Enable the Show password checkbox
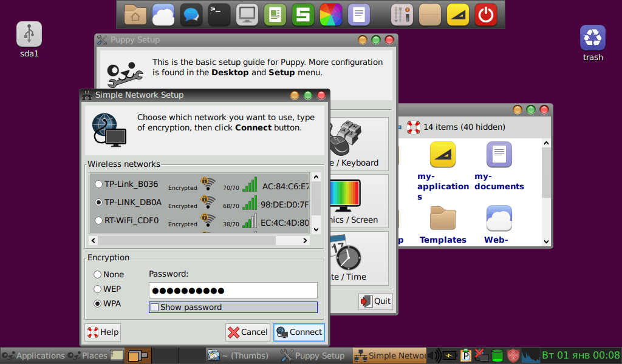The image size is (622, 364). [155, 308]
